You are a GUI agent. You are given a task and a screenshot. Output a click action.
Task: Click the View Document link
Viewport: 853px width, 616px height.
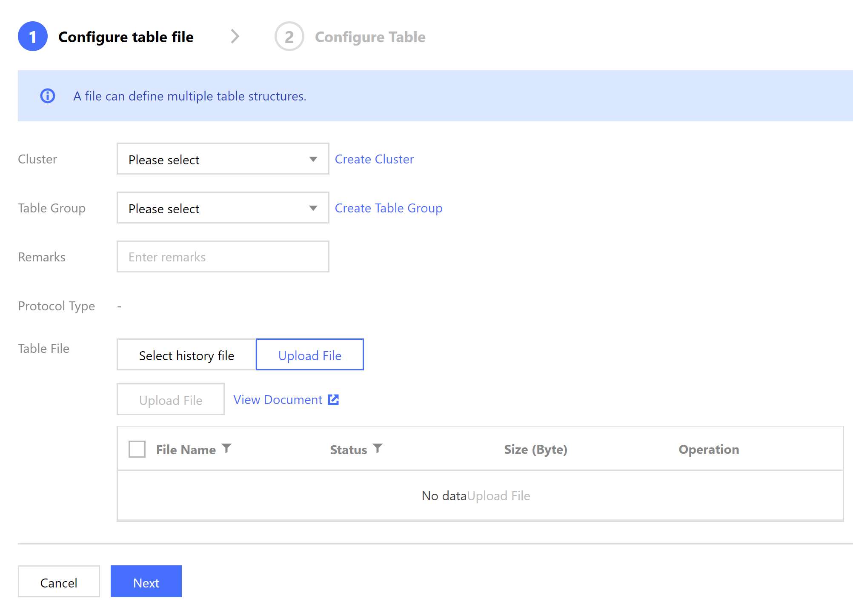[x=278, y=400]
